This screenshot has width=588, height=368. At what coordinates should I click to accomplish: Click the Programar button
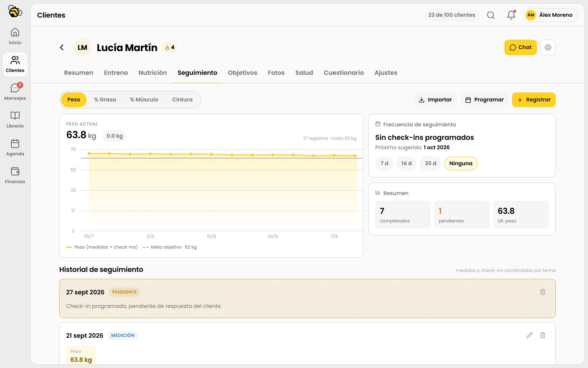(x=484, y=100)
